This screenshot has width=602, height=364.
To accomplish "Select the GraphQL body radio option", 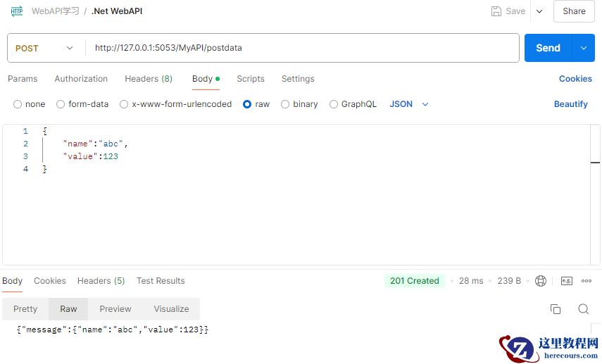I will tap(334, 104).
